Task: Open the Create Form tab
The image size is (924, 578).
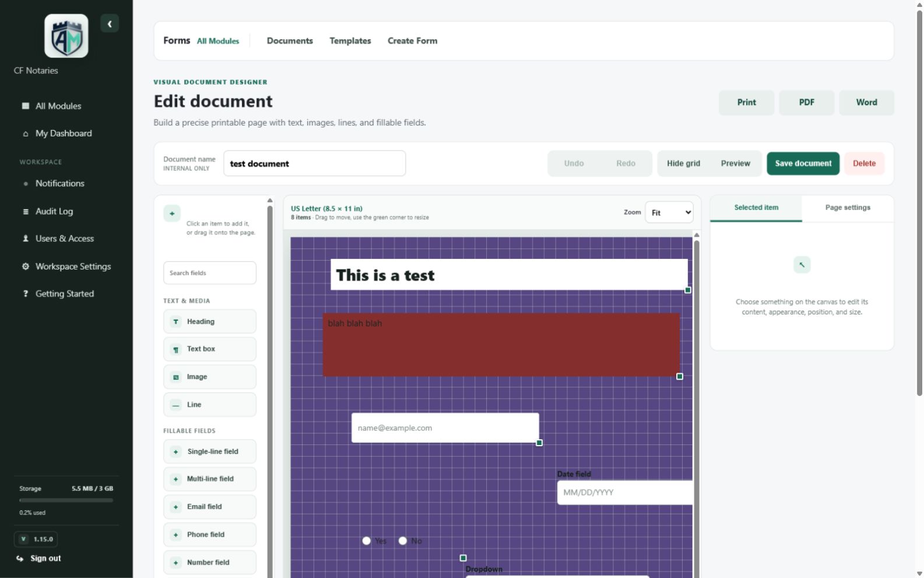Action: [412, 41]
